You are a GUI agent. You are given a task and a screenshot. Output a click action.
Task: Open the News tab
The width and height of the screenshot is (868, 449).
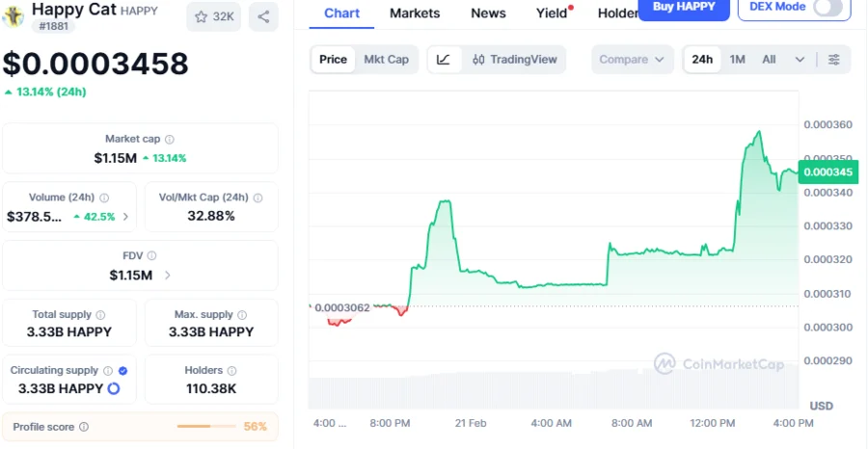pyautogui.click(x=488, y=13)
